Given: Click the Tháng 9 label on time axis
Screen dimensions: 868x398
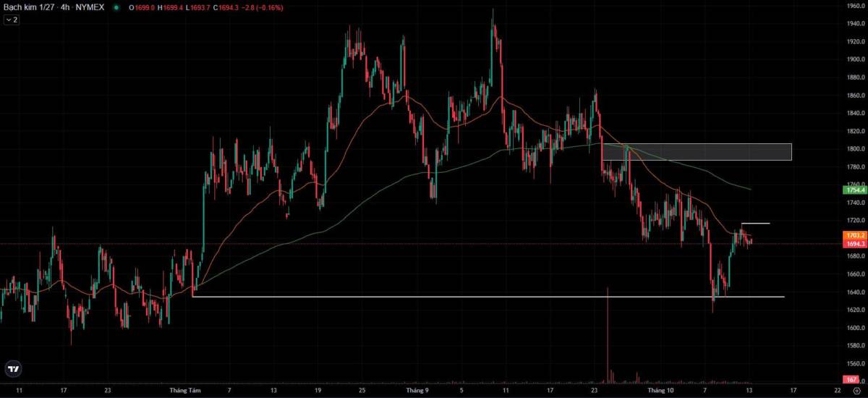Looking at the screenshot, I should click(x=417, y=391).
